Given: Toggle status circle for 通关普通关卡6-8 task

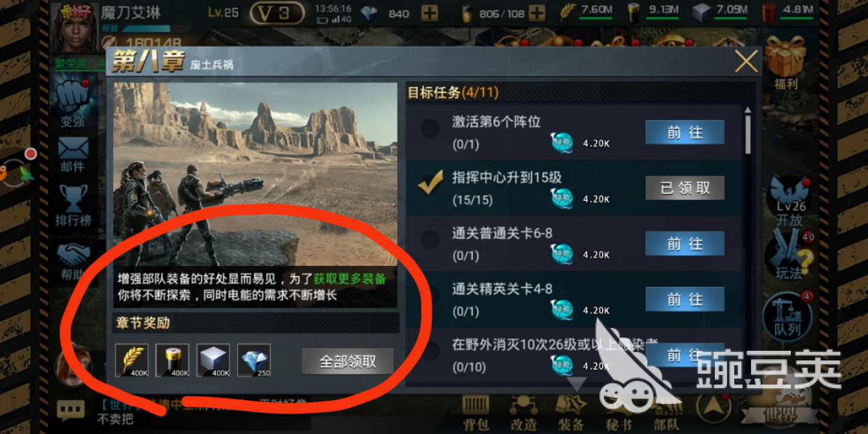Looking at the screenshot, I should (x=430, y=239).
